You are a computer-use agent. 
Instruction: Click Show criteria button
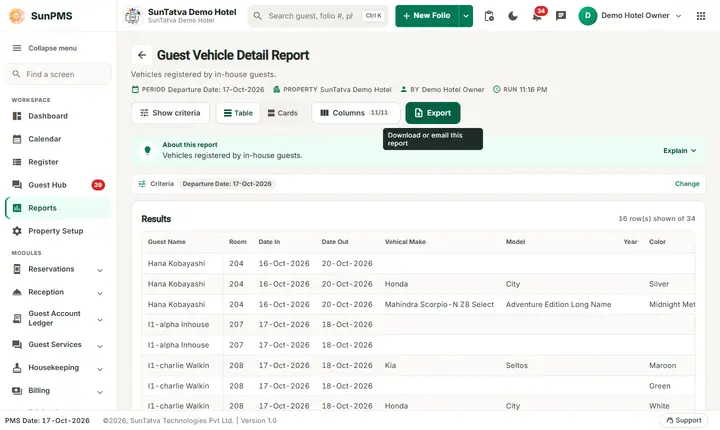170,113
